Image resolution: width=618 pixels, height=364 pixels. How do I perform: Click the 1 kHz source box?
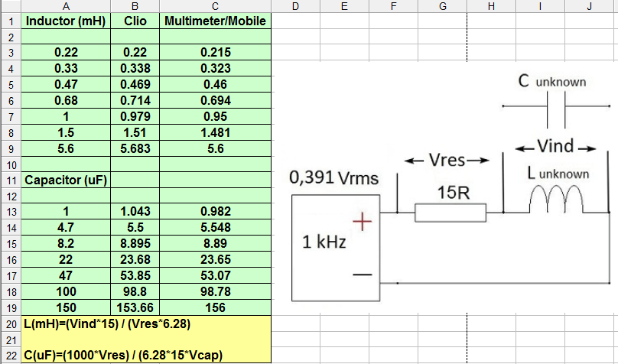(336, 249)
